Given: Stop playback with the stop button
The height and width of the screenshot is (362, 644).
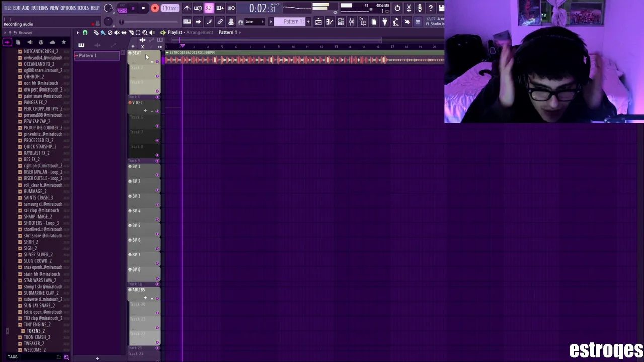Looking at the screenshot, I should (143, 8).
